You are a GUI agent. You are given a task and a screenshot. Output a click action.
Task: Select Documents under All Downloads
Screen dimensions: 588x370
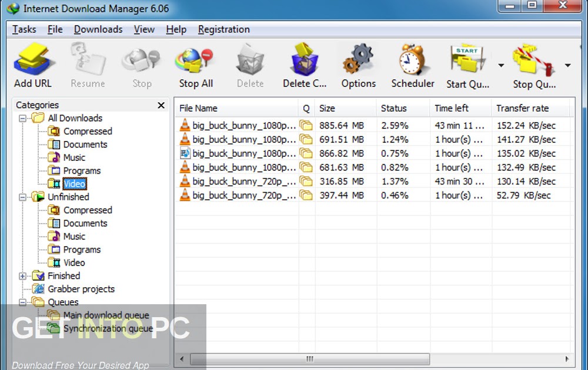pos(85,144)
